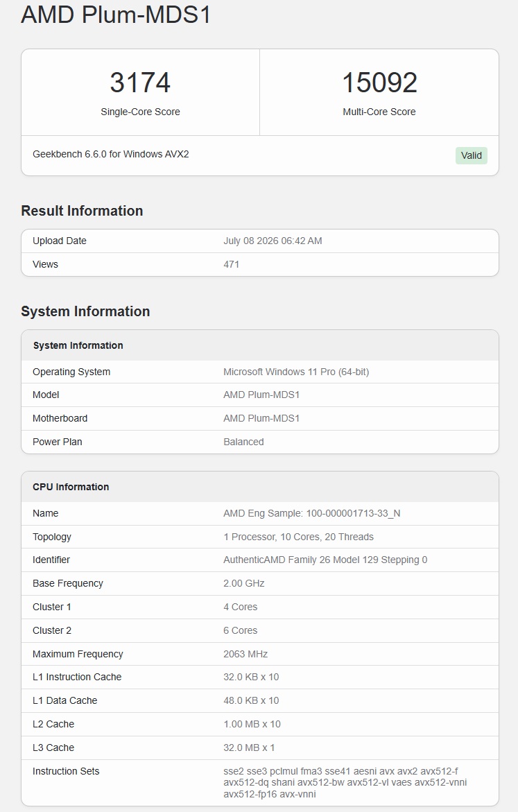Select the multi-core score 15092

379,83
